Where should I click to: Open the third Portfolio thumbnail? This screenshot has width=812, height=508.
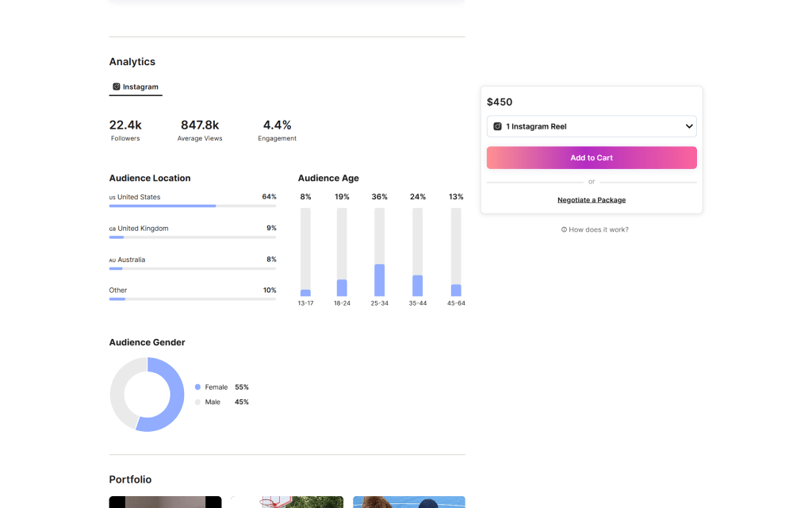408,502
